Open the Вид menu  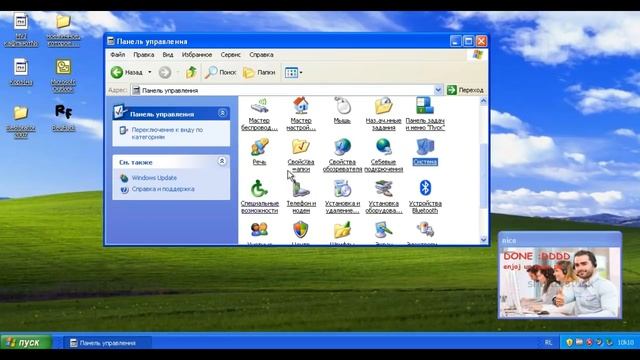pos(168,54)
